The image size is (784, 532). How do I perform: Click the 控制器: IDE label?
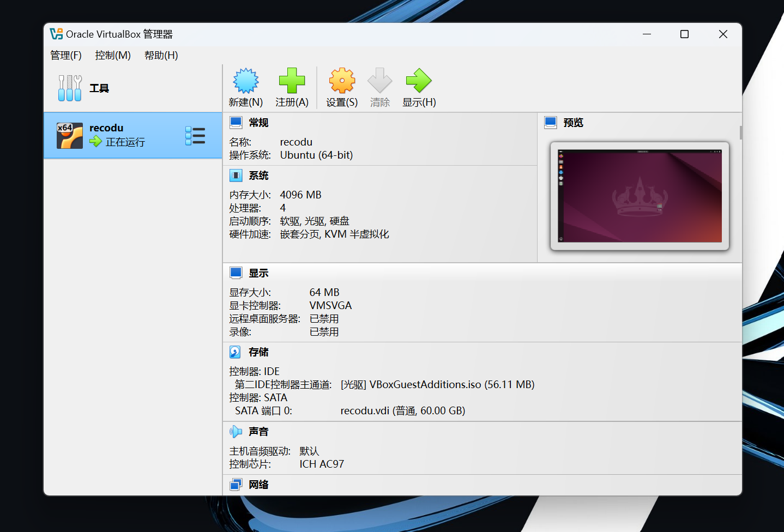(x=254, y=371)
